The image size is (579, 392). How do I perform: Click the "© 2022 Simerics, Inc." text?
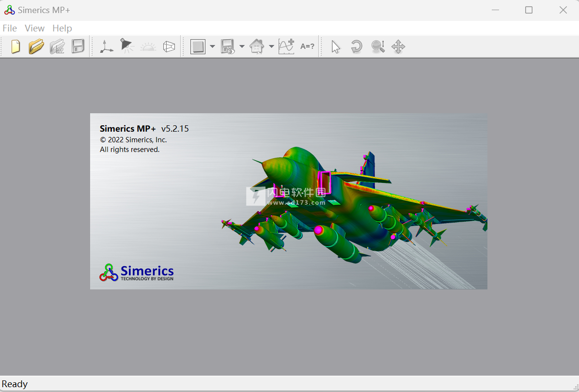pyautogui.click(x=133, y=140)
